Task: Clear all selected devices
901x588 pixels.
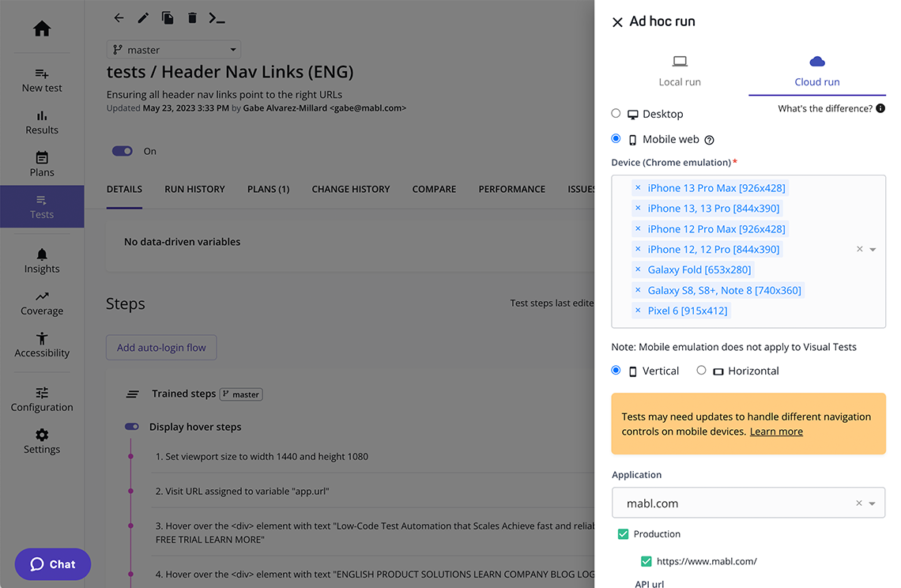Action: (x=860, y=249)
